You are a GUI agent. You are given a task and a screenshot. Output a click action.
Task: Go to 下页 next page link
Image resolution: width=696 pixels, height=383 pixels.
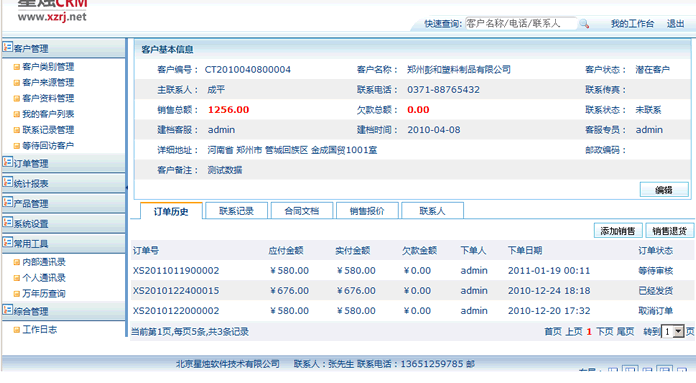[x=605, y=332]
